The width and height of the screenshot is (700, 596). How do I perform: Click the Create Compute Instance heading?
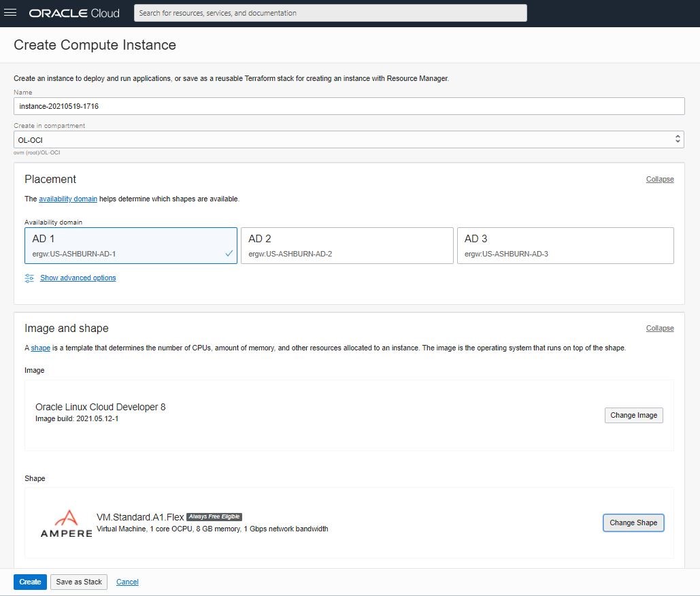point(95,45)
